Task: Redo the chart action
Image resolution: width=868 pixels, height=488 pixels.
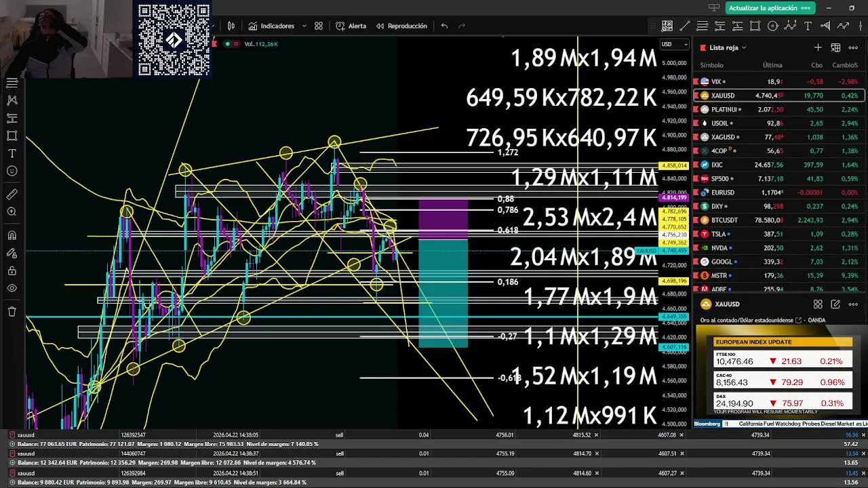Action: point(462,26)
